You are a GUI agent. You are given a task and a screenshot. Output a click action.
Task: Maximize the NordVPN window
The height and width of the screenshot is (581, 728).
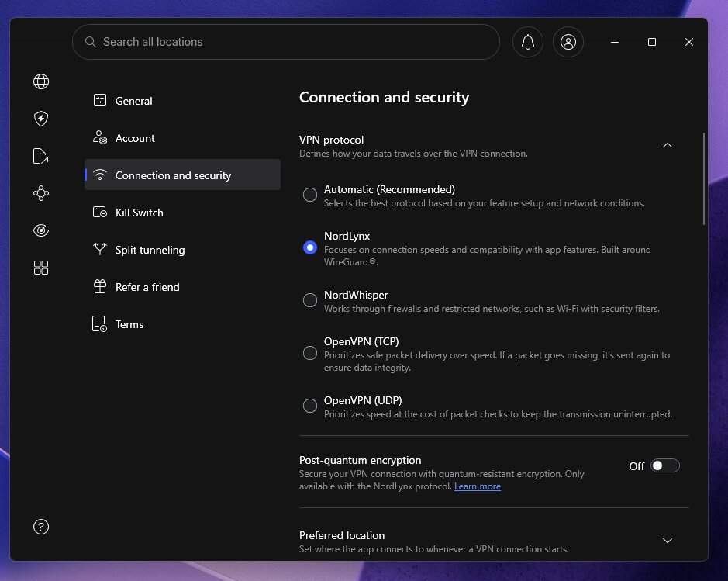click(x=652, y=42)
